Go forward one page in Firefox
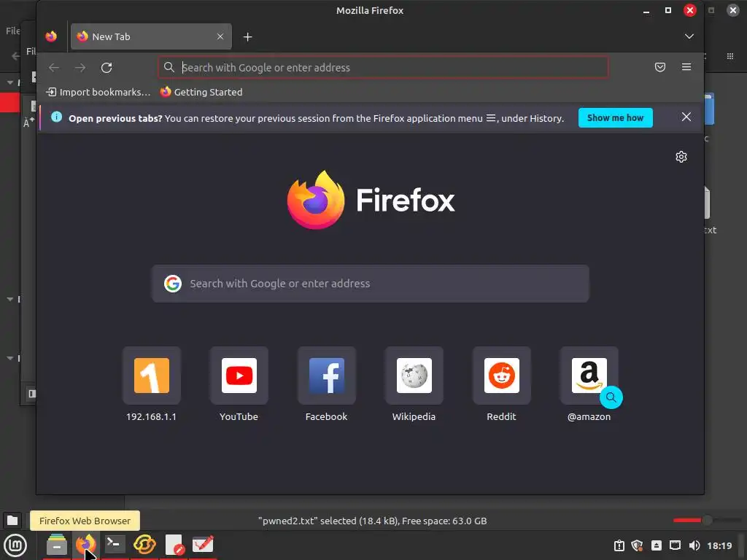 click(x=80, y=68)
